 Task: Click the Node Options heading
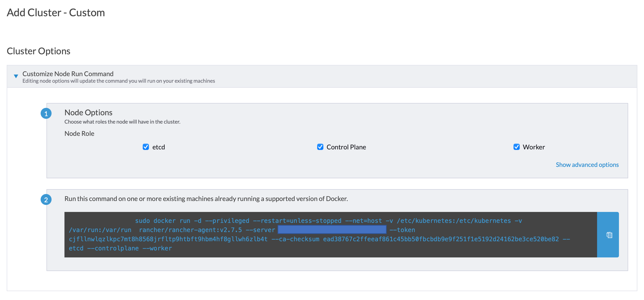pos(88,112)
